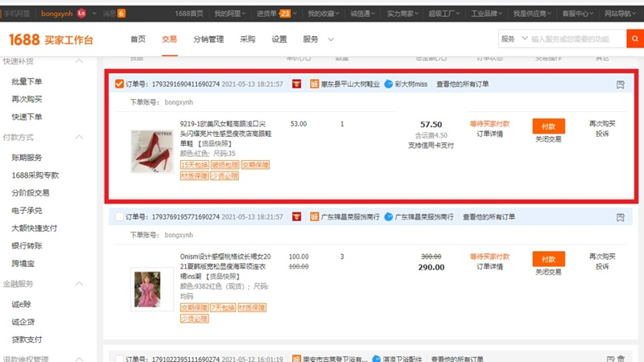
Task: Click the flag note icon on first order
Action: [620, 84]
